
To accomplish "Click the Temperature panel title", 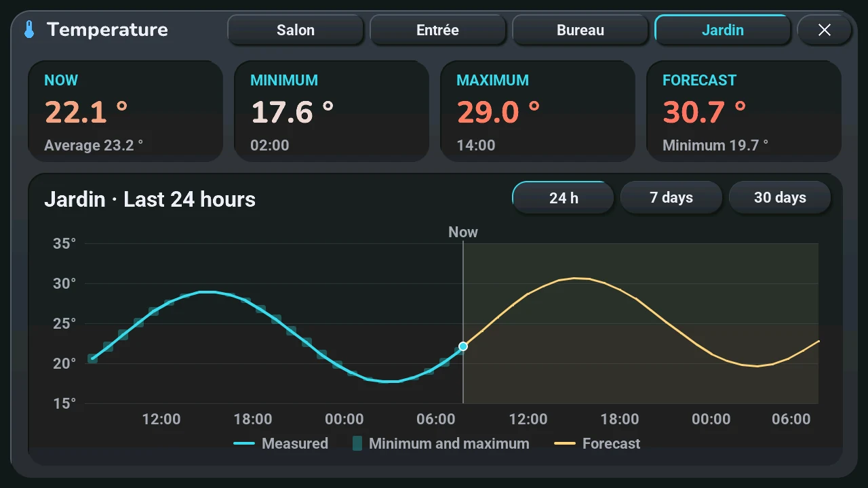I will pyautogui.click(x=107, y=30).
